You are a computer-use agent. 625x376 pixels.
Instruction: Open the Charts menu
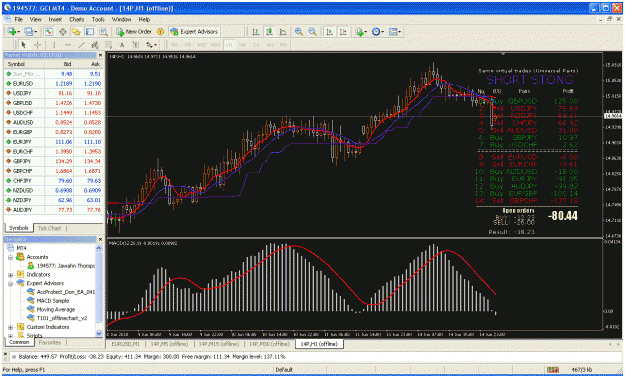pyautogui.click(x=77, y=19)
